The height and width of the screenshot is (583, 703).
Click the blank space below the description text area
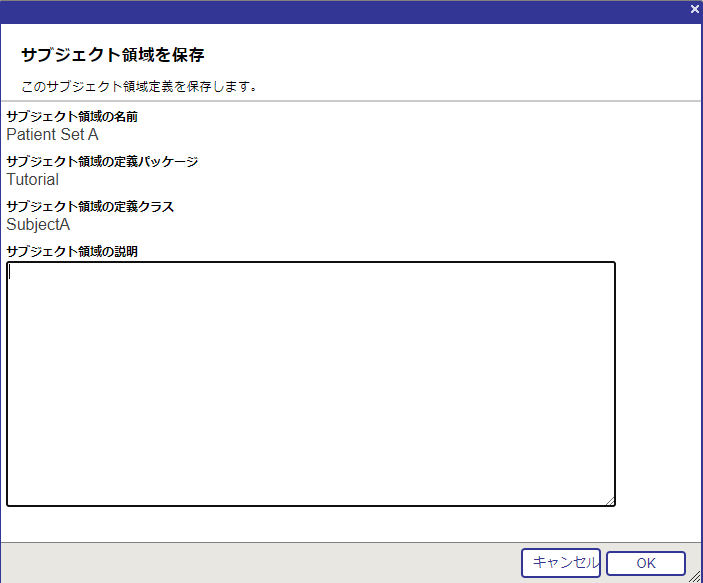coord(310,524)
